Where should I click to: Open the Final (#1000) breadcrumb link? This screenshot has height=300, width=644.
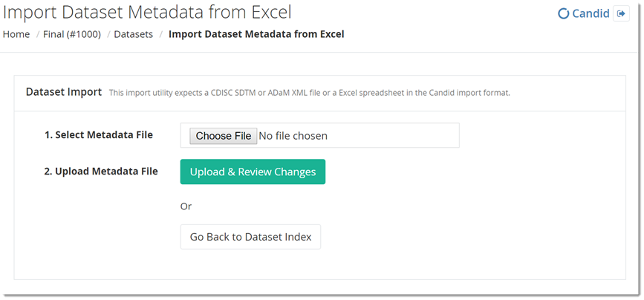[x=73, y=34]
